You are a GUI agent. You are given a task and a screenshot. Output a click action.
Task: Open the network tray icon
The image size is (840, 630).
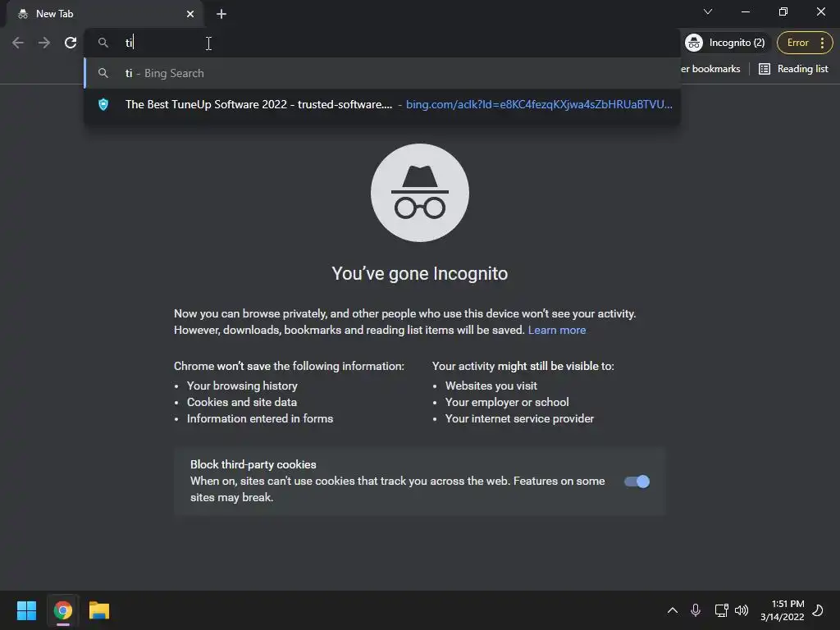[x=721, y=610]
